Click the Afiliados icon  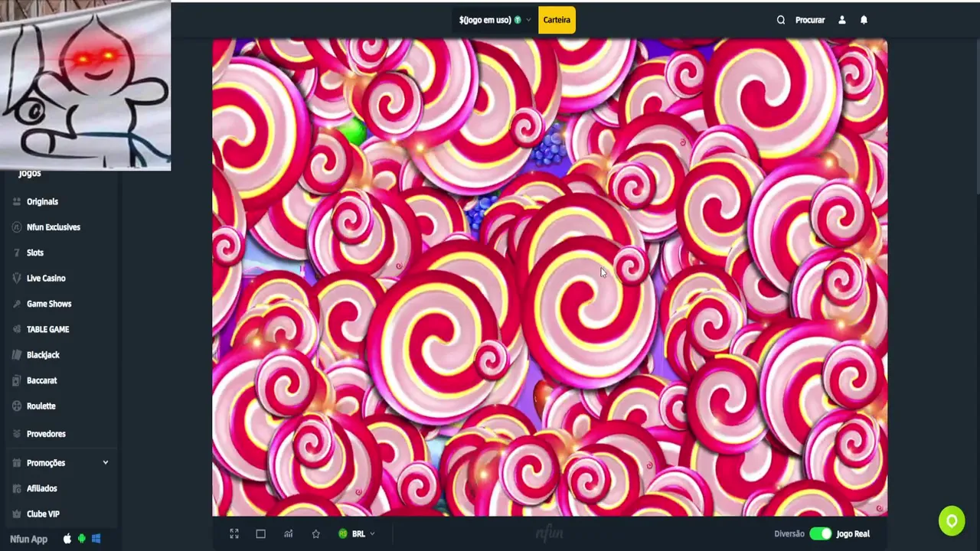[x=17, y=488]
